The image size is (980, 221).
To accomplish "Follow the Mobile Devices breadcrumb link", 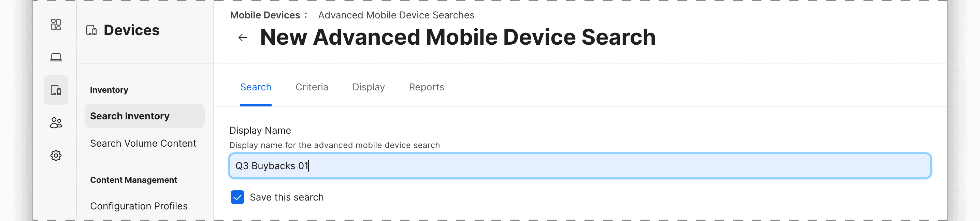I will click(265, 15).
